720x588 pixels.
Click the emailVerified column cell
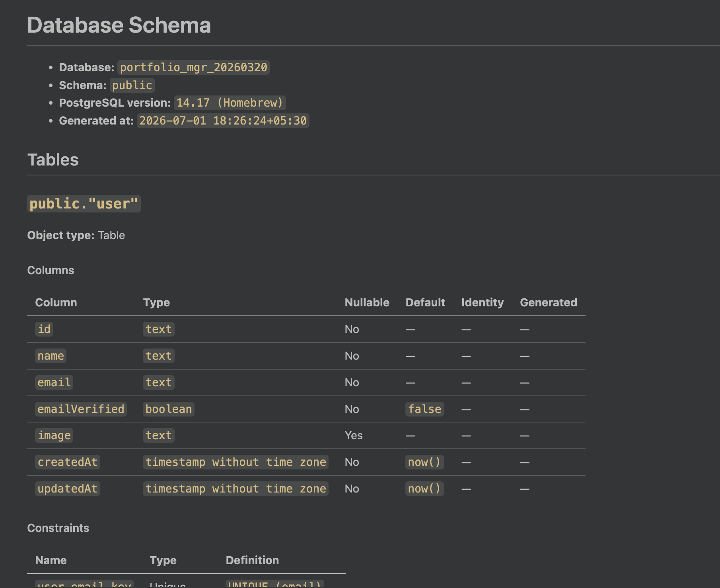click(x=81, y=409)
